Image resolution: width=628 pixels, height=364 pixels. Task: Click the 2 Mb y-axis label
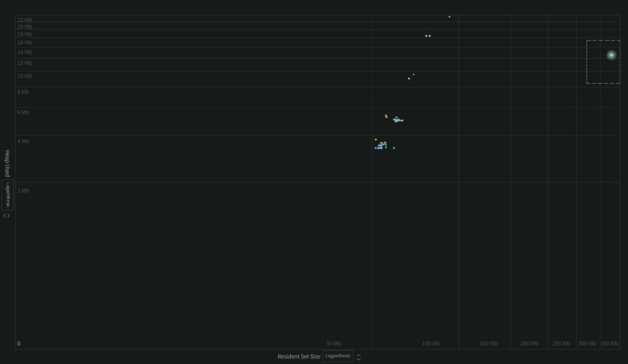click(23, 191)
